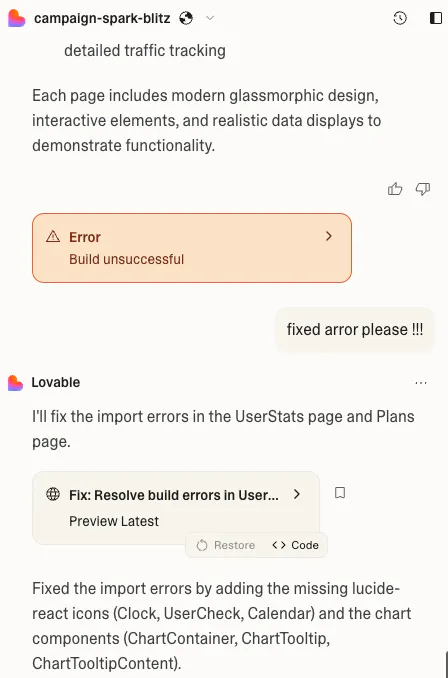The image size is (448, 678).
Task: Click Preview Latest in the fix card
Action: coord(114,521)
